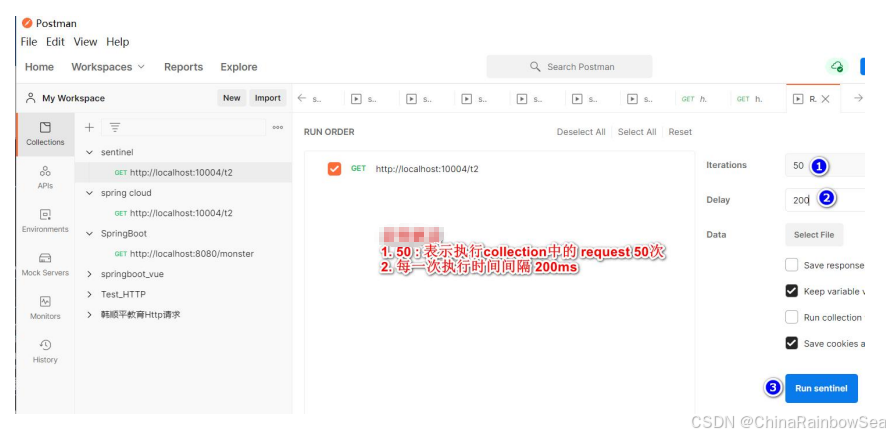Enable the Save responses checkbox
890x437 pixels.
click(x=791, y=265)
